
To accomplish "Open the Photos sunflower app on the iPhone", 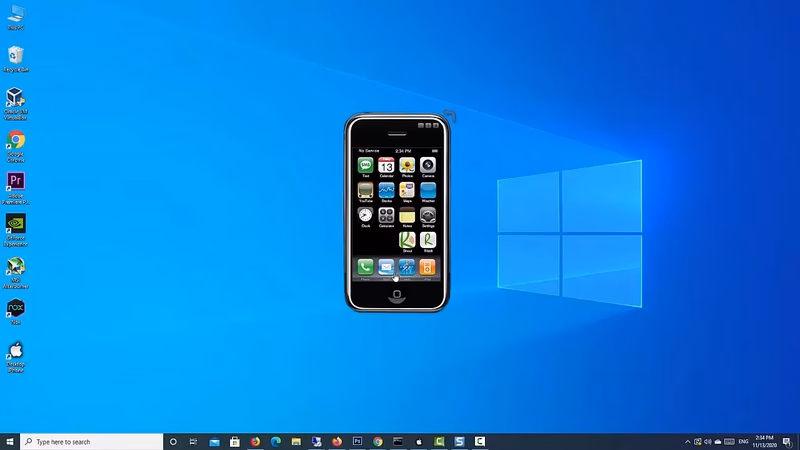I will click(x=407, y=165).
